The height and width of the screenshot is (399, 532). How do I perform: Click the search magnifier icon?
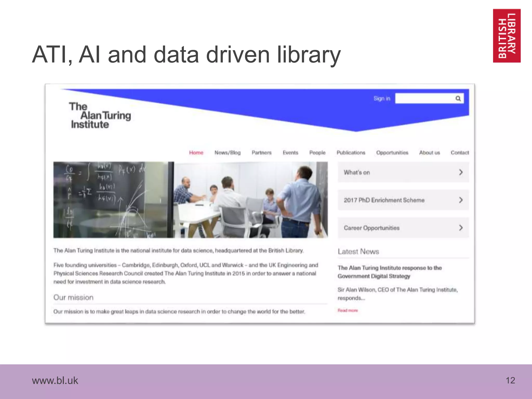(458, 98)
